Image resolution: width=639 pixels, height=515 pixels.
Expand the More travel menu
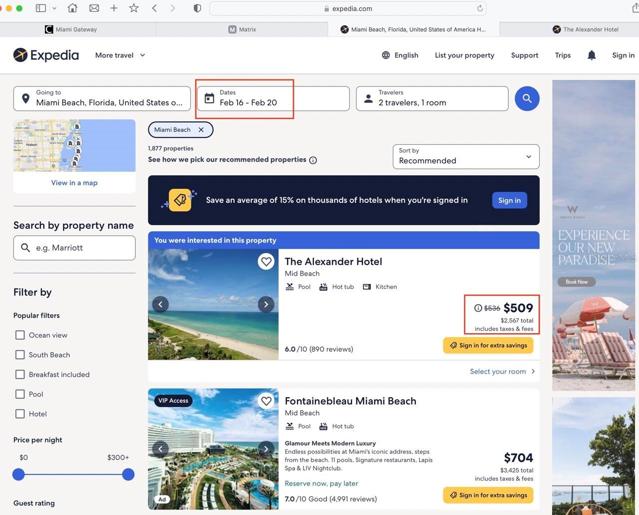(x=120, y=55)
